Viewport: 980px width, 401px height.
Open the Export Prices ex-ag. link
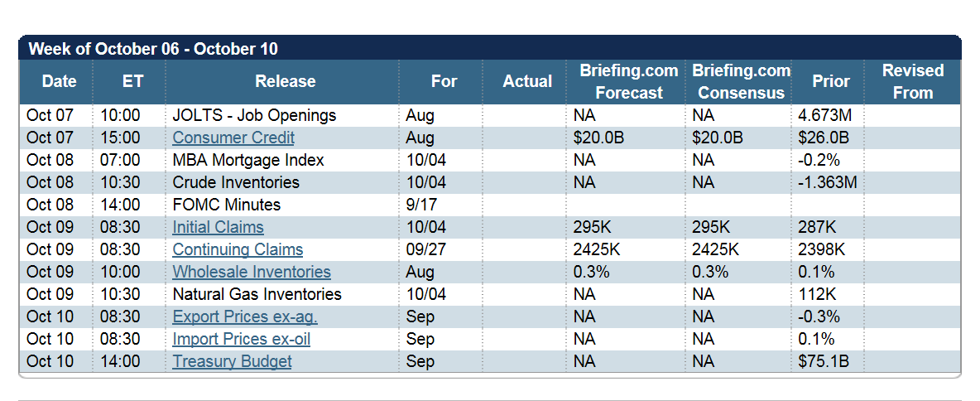point(245,316)
